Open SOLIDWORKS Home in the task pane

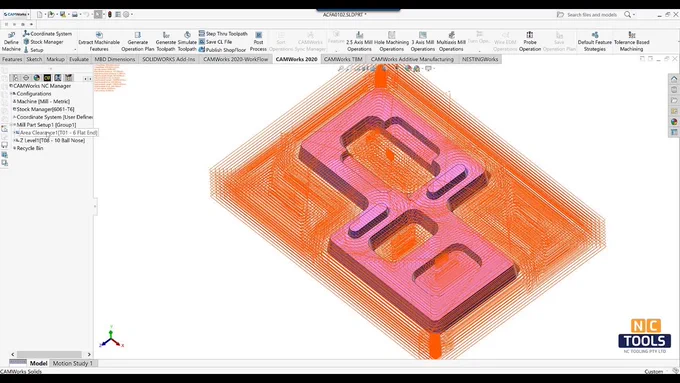tap(673, 79)
